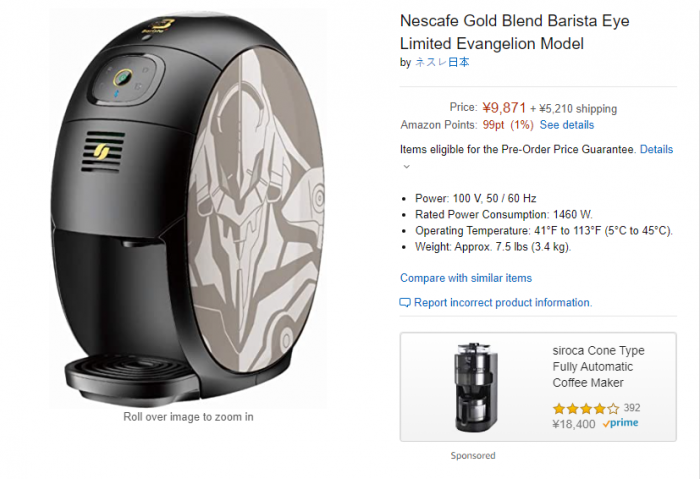Click the Nescafe Gold Blend Barista product title
Image resolution: width=700 pixels, height=479 pixels.
(514, 32)
